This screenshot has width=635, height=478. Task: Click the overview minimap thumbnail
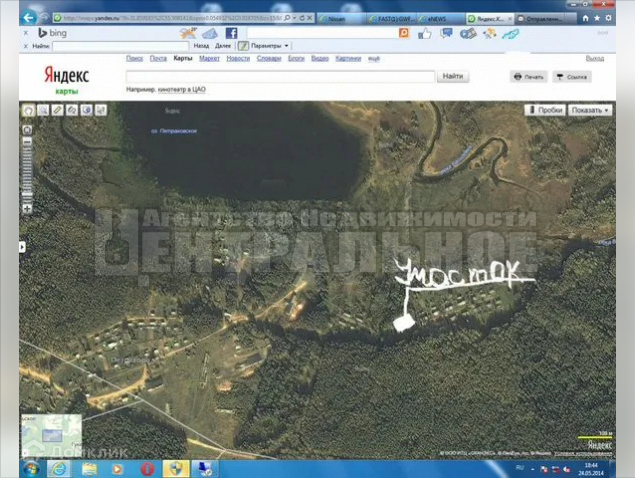pos(51,435)
